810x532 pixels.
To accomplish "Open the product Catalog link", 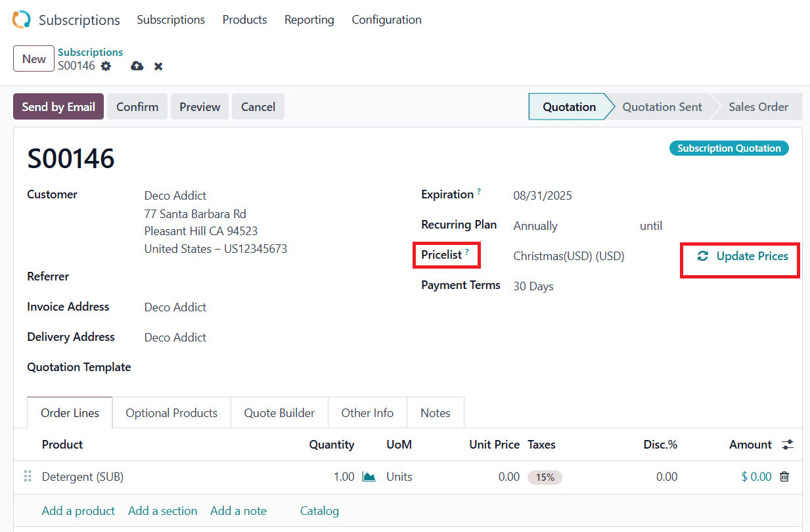I will tap(319, 511).
